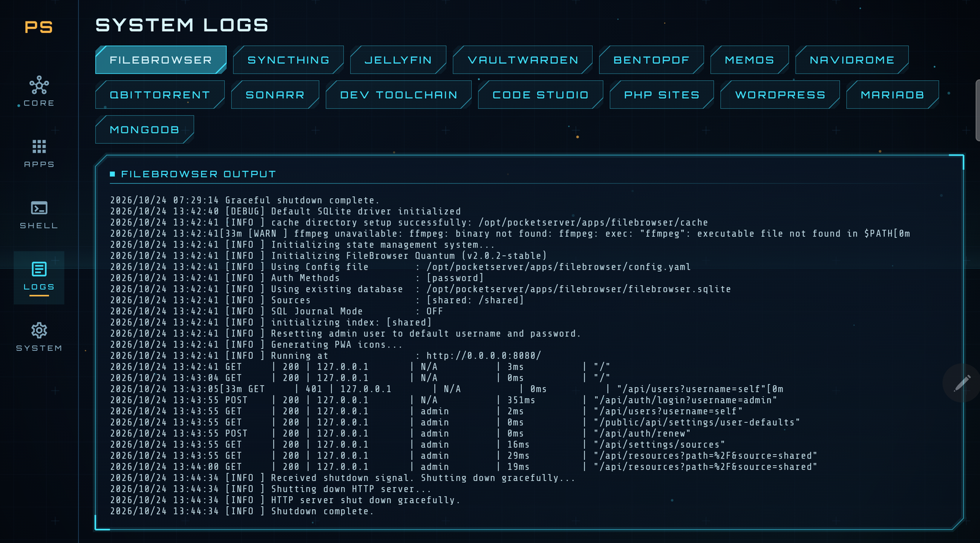This screenshot has height=543, width=980.
Task: Click the filebrowser.sqlite database path
Action: [x=579, y=289]
